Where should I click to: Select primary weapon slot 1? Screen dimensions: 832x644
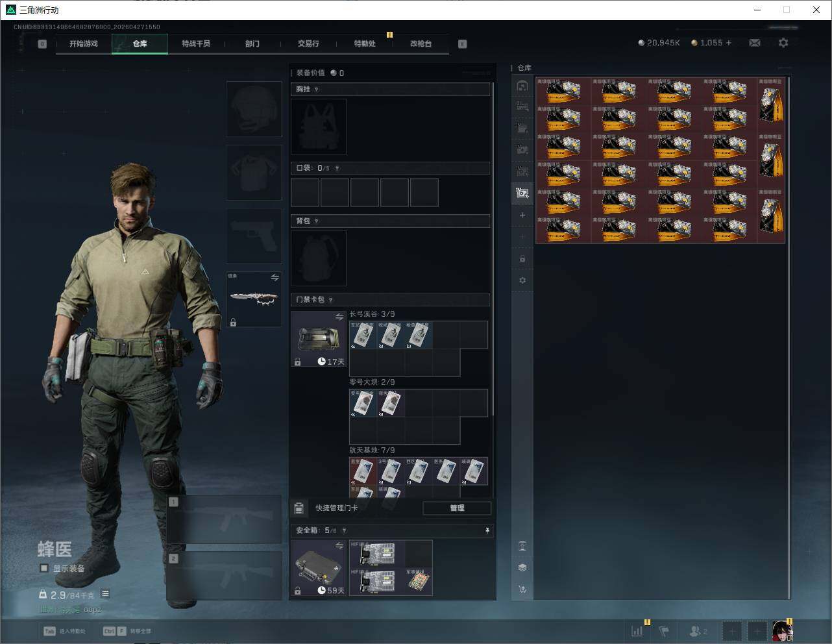click(225, 519)
